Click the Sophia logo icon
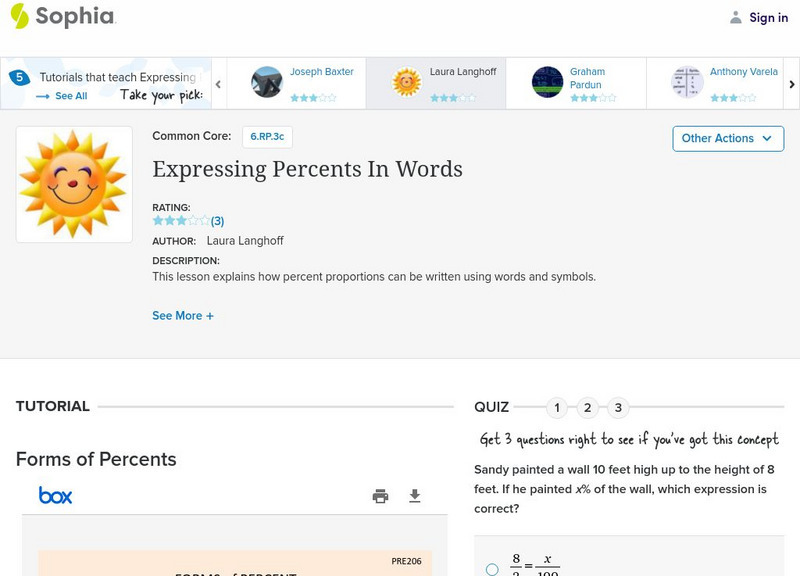 (x=19, y=16)
